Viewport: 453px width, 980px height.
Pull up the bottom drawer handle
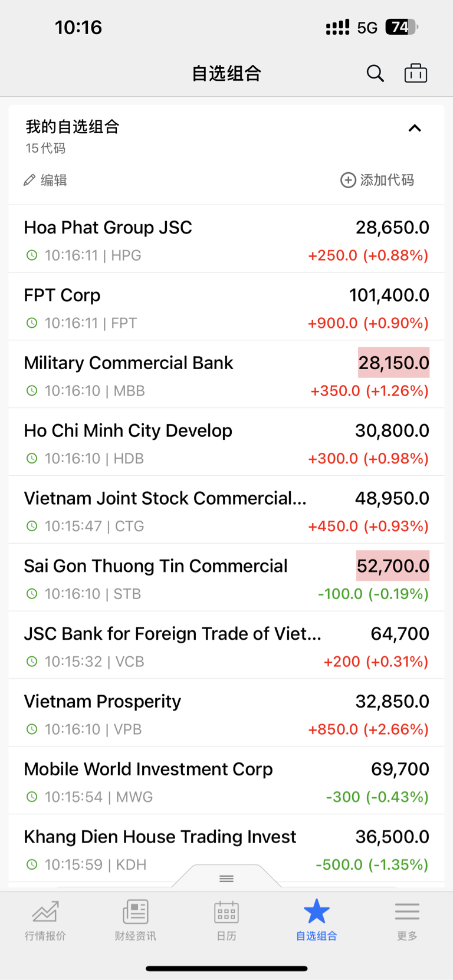(x=226, y=878)
